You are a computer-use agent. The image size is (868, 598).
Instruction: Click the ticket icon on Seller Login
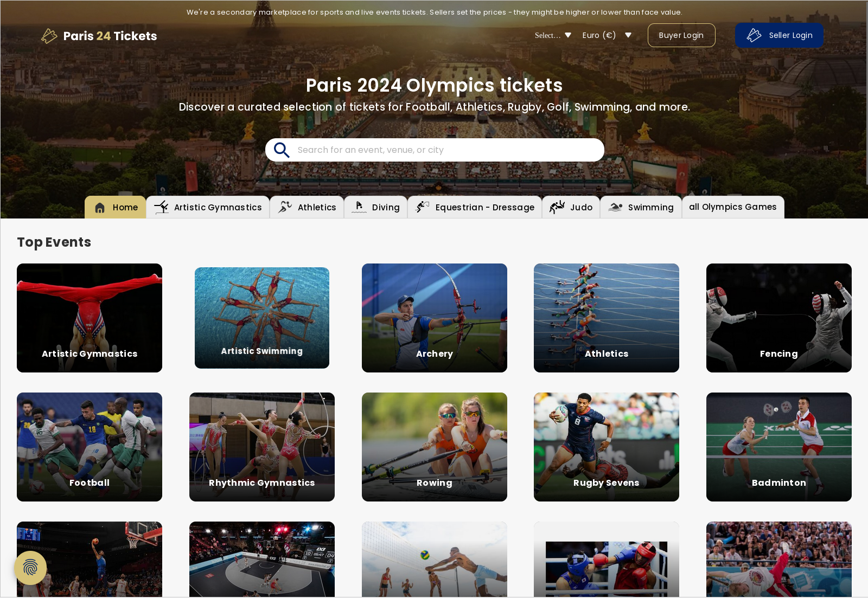click(x=754, y=35)
